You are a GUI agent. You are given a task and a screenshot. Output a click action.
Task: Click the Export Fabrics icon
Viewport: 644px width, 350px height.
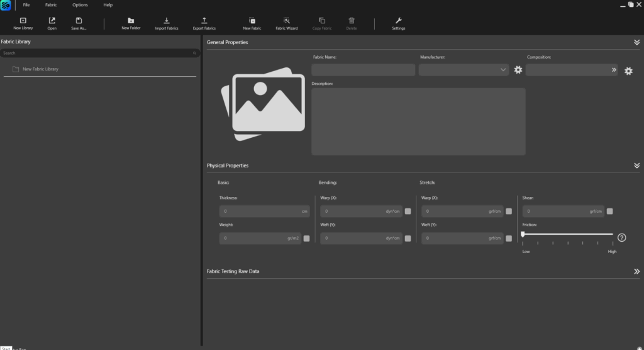[204, 21]
